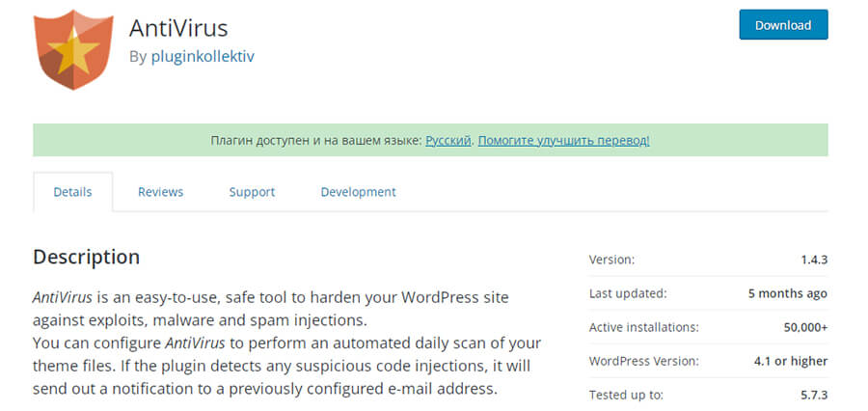Viewport: 868px width, 411px height.
Task: Follow the Русский language link
Action: (x=448, y=140)
